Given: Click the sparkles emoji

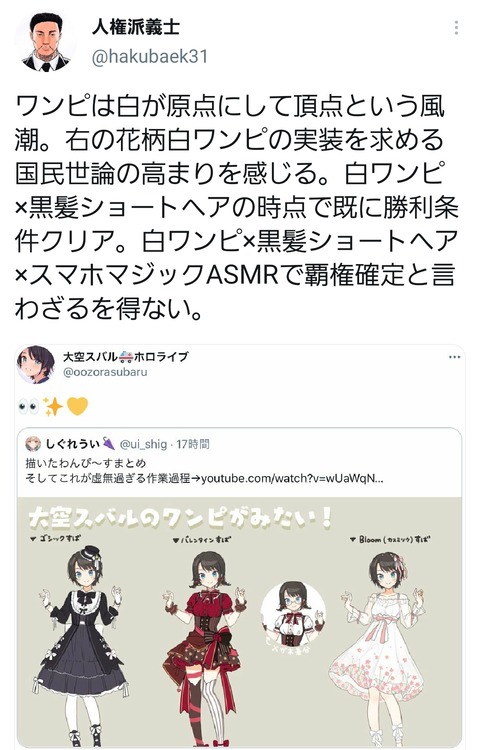Looking at the screenshot, I should point(54,407).
